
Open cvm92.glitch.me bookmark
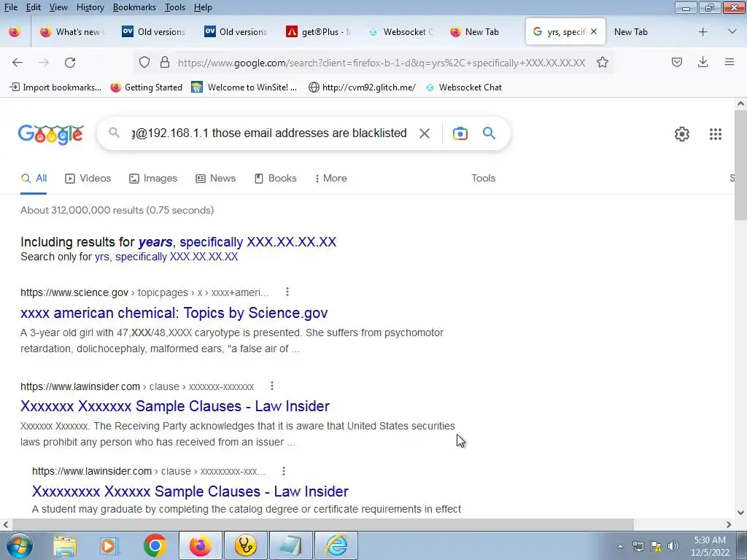[x=362, y=87]
